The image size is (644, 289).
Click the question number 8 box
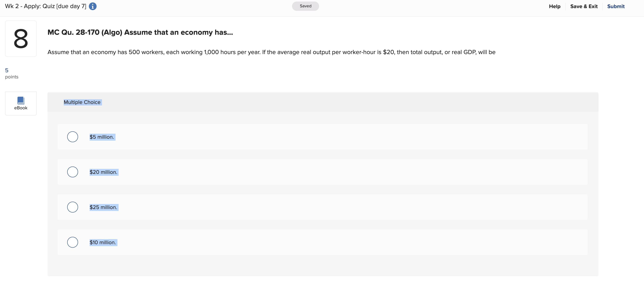tap(21, 38)
